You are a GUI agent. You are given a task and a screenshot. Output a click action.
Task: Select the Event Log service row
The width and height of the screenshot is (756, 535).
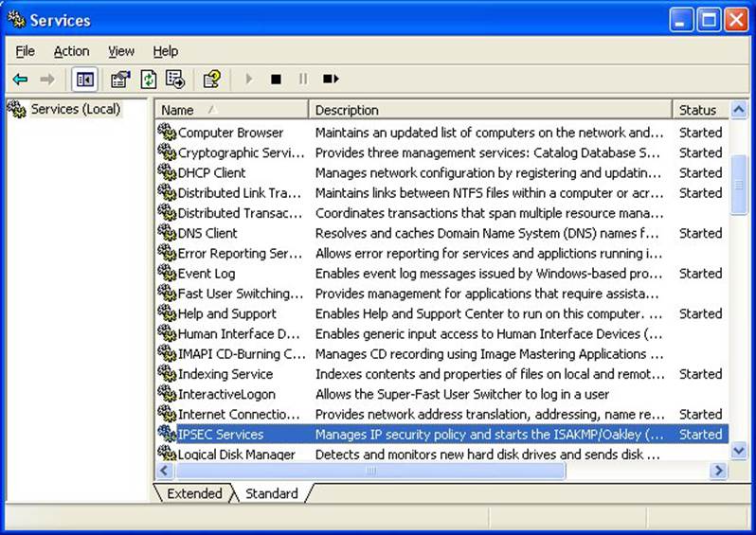pyautogui.click(x=207, y=274)
